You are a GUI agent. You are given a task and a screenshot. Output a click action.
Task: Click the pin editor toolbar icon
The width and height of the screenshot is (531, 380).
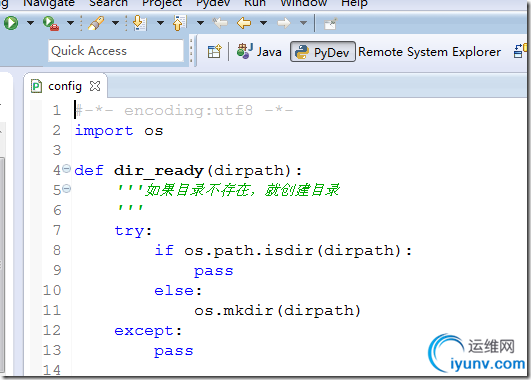coord(330,24)
